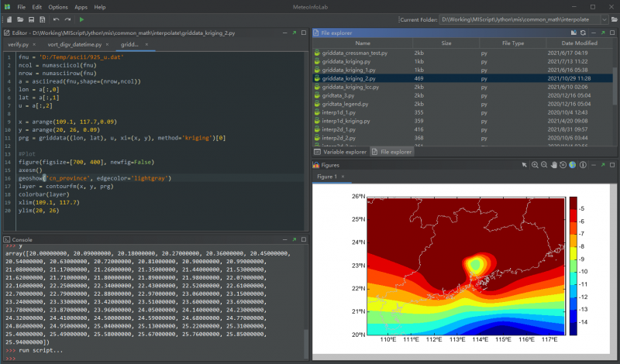Sort files by Date Modified column

click(580, 43)
